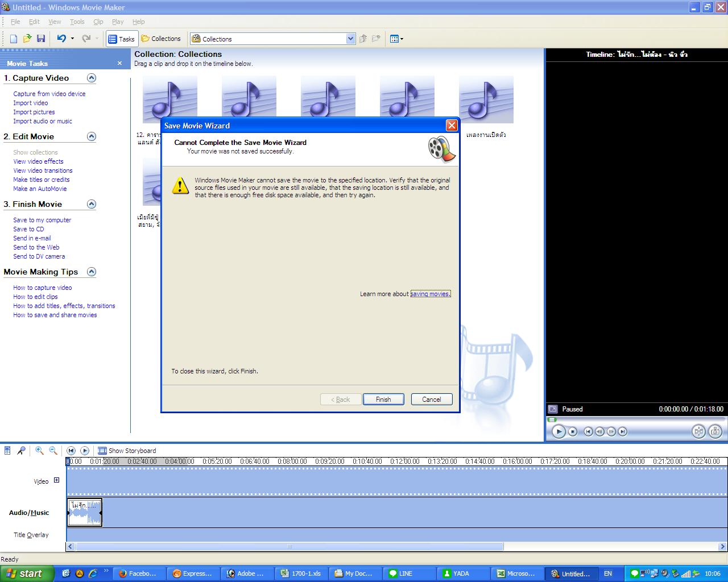This screenshot has height=582, width=728.
Task: Open the Edit menu
Action: 34,22
